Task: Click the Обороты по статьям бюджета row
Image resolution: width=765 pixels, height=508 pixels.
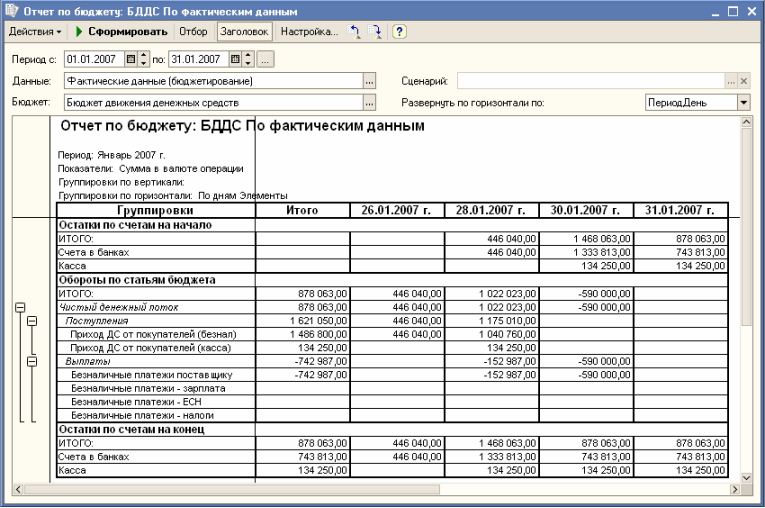Action: coord(392,280)
